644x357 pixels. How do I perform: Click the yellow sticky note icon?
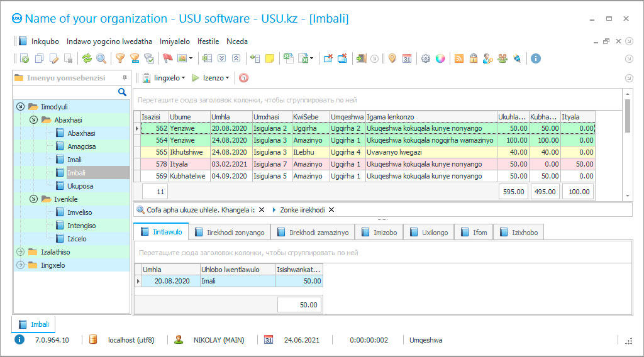point(270,58)
